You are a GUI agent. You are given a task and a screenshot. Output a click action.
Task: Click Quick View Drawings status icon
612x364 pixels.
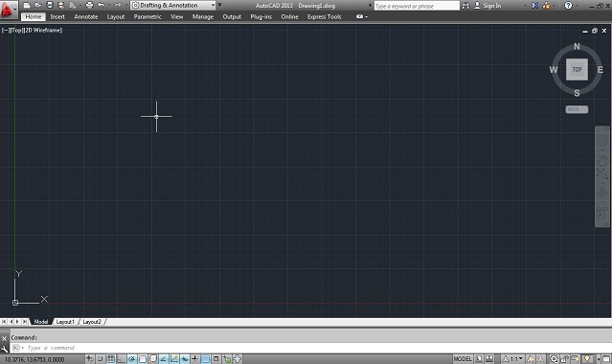pyautogui.click(x=489, y=358)
